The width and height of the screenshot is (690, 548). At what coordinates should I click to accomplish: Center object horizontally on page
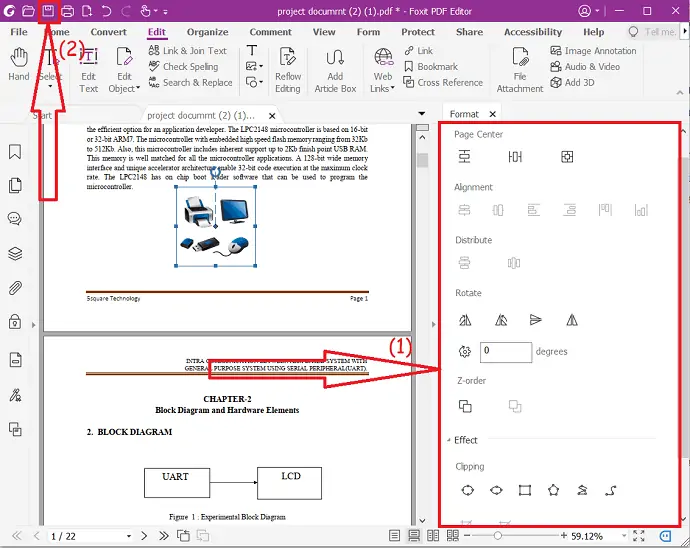coord(464,157)
